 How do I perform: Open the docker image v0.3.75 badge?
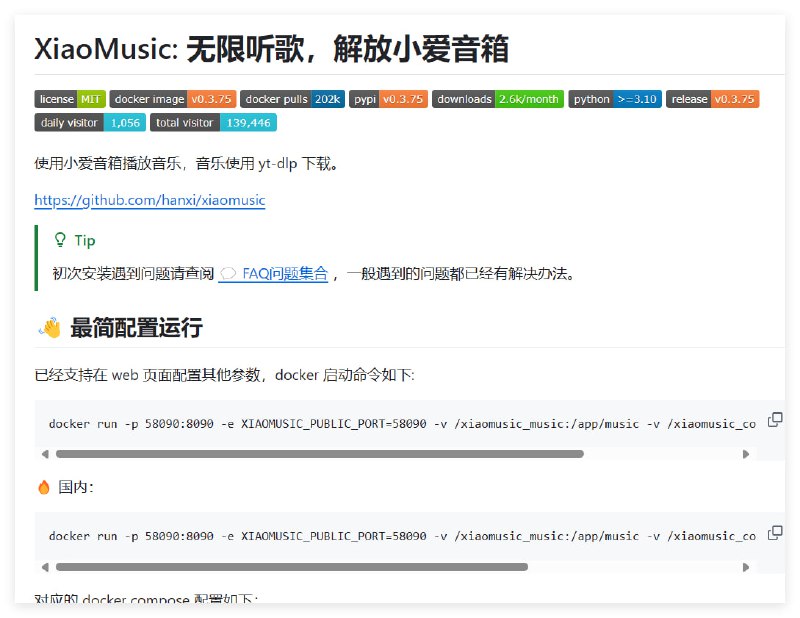173,99
